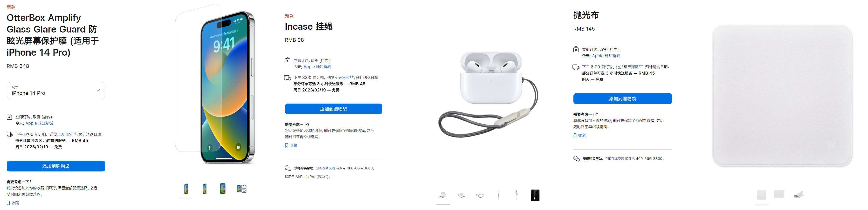Select black background lanyard thumbnail
This screenshot has width=868, height=210.
[x=535, y=195]
